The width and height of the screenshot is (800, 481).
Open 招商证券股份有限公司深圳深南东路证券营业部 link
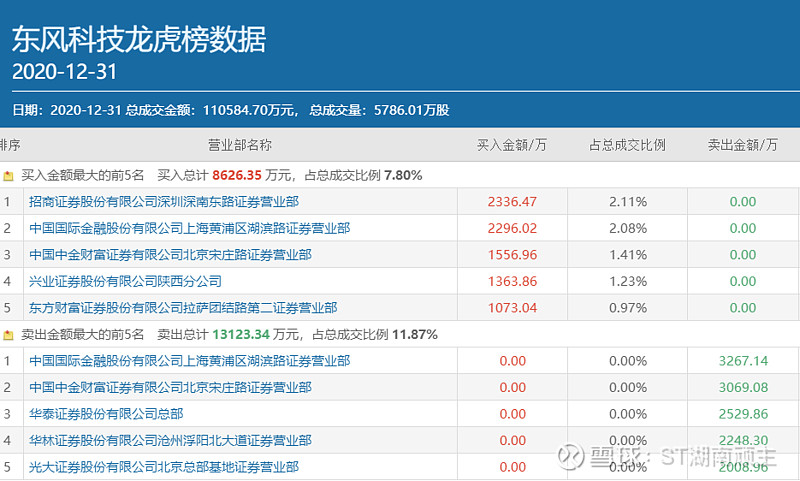164,201
